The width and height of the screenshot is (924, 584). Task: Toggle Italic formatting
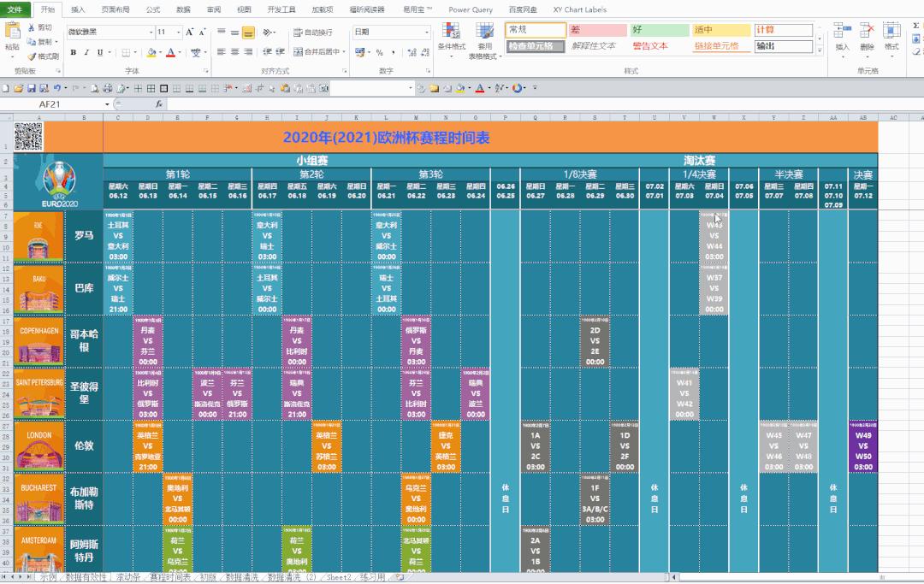[x=86, y=52]
